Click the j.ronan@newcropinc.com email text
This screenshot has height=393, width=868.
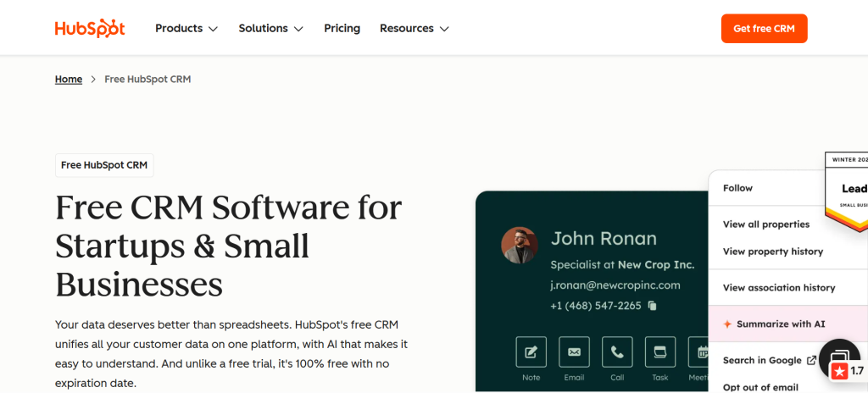pos(615,285)
